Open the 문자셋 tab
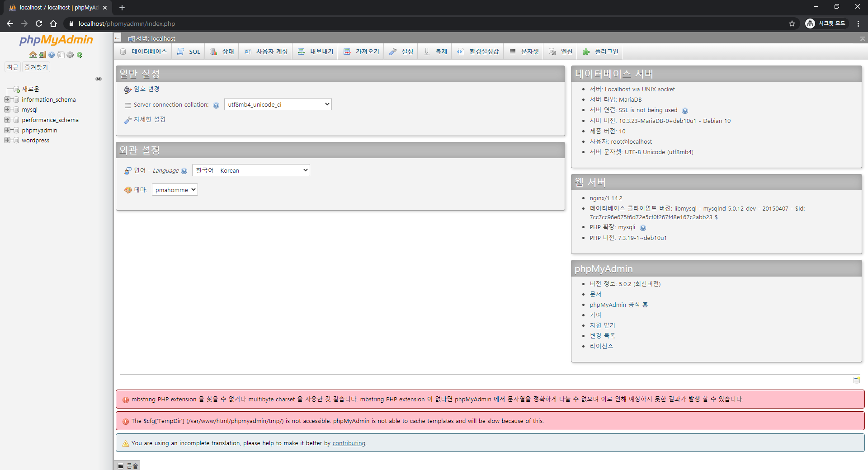Viewport: 868px width, 470px height. click(524, 52)
